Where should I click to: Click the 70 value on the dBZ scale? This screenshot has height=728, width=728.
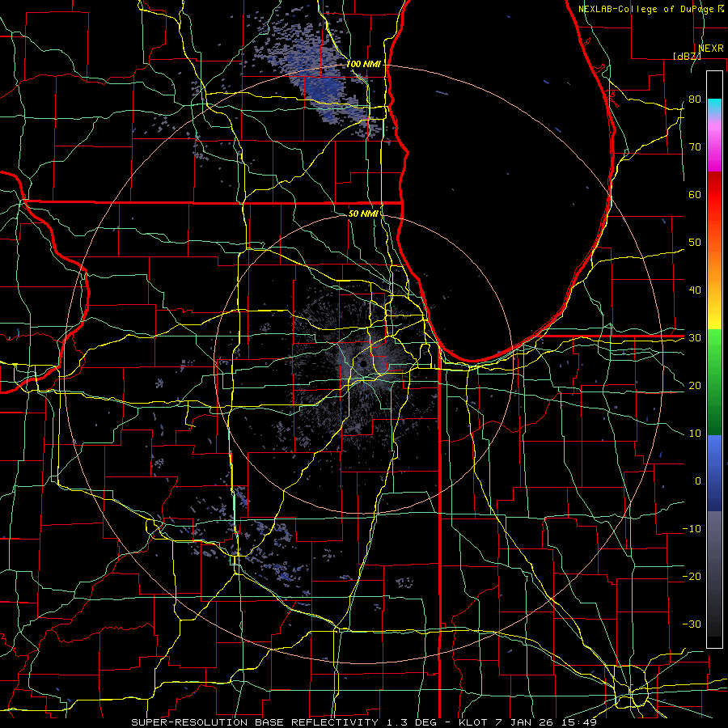[695, 146]
